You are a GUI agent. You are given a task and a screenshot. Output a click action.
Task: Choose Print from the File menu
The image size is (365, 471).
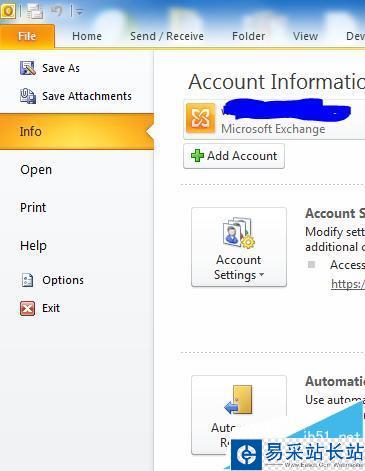tap(33, 207)
